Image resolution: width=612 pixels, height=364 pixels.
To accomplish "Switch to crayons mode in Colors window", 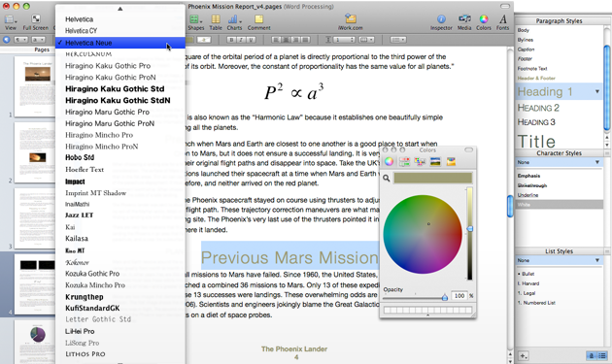I will [x=451, y=161].
